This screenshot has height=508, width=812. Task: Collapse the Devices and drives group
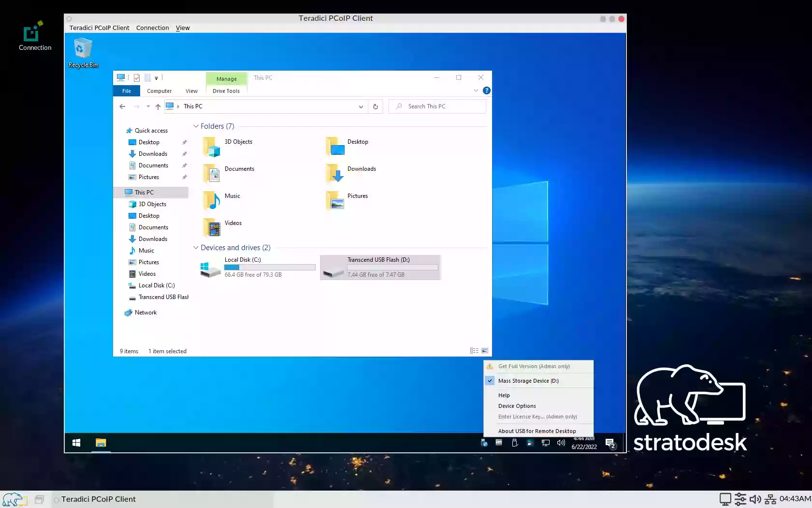[196, 248]
